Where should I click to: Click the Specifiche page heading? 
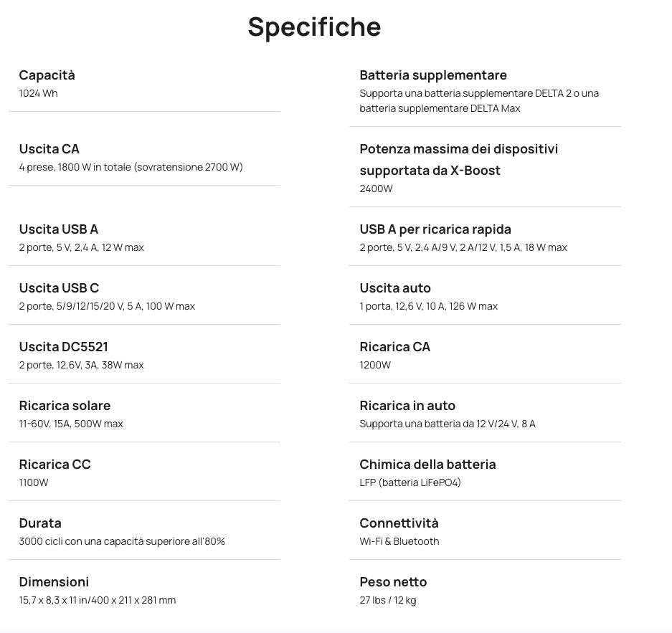tap(314, 27)
